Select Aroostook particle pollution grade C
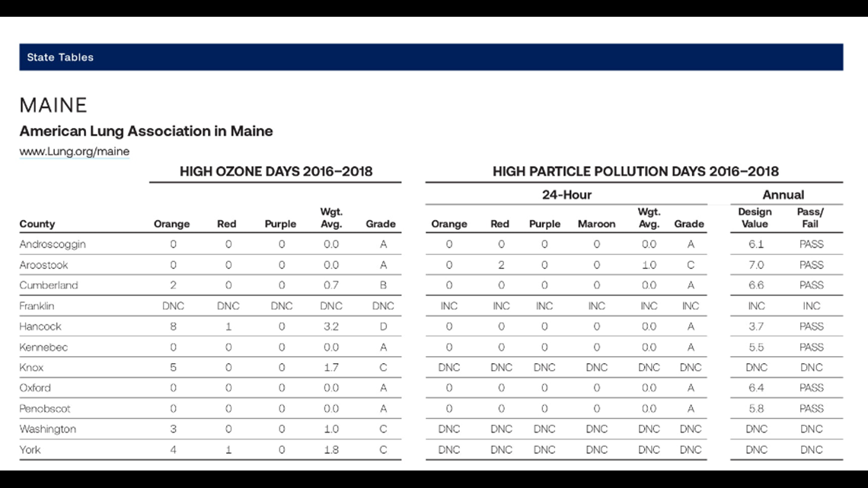 (691, 264)
